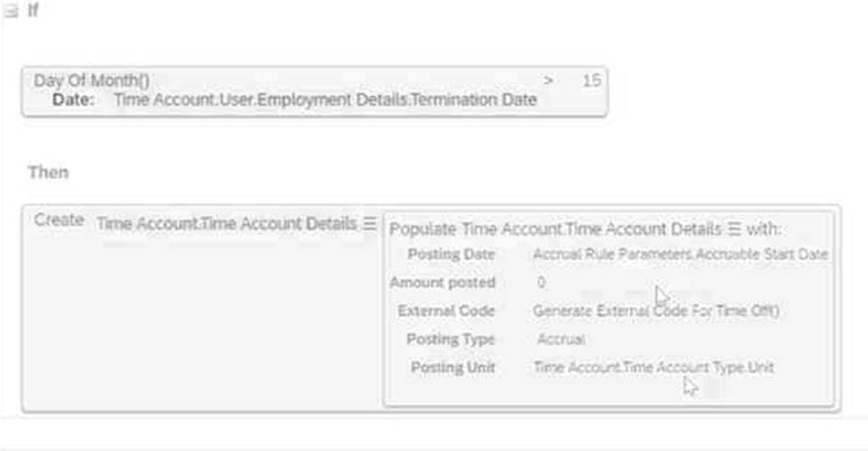
Task: Select the Amount posted field label
Action: 443,283
